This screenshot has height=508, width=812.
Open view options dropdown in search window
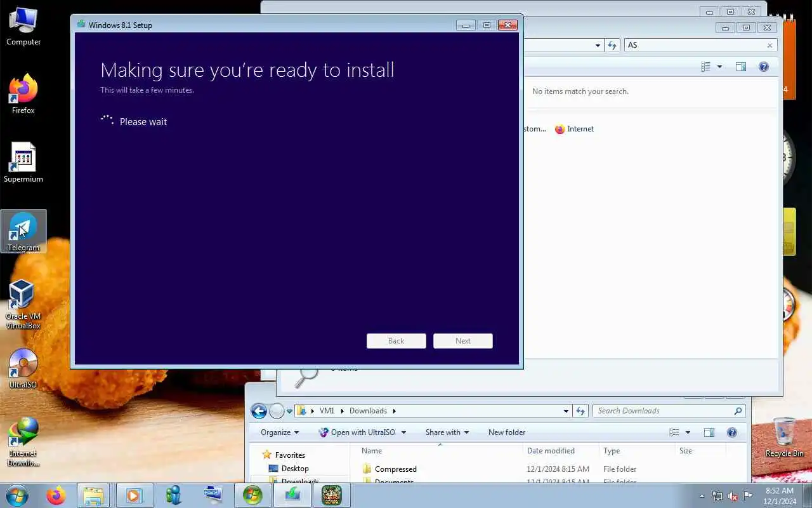719,67
